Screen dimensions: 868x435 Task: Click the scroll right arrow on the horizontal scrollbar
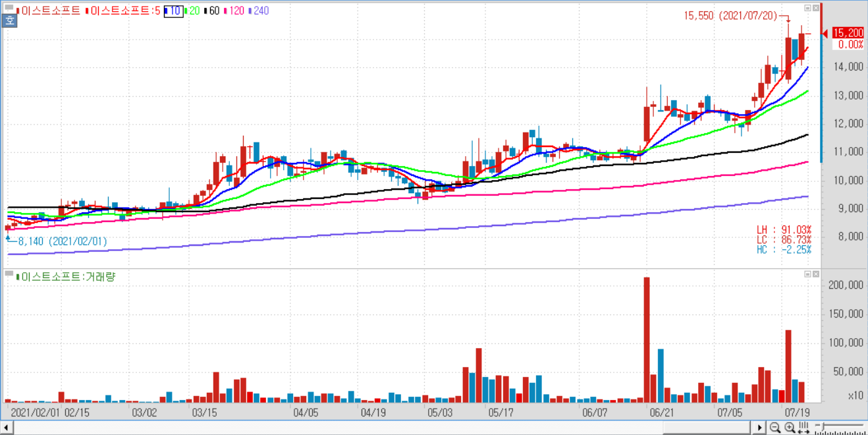pyautogui.click(x=760, y=428)
